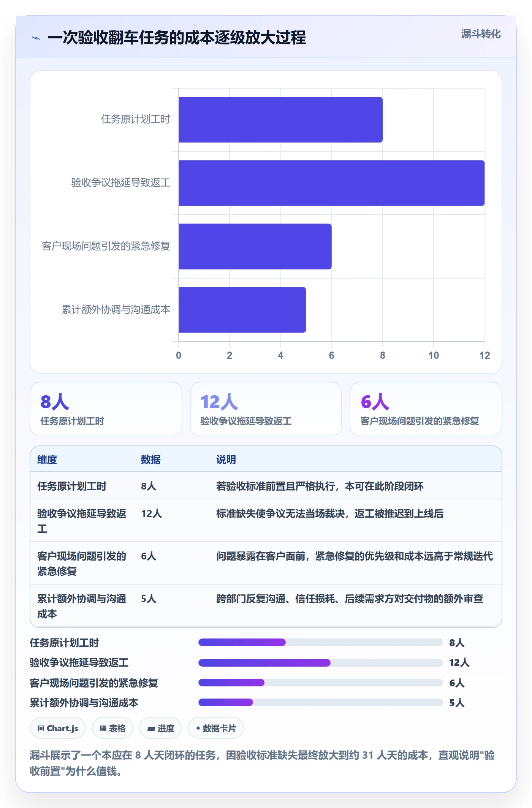The height and width of the screenshot is (808, 532).
Task: Select table cell 验收争议拖延导致返工
Action: click(82, 521)
